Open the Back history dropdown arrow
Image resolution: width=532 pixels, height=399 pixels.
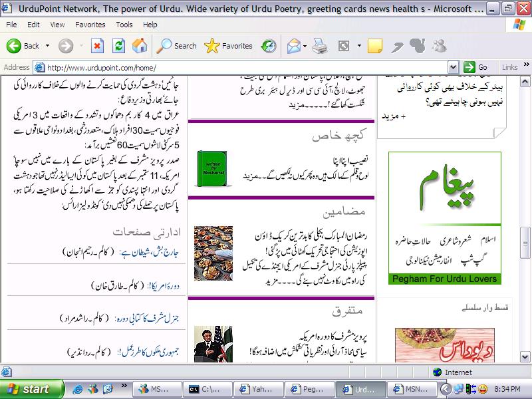click(x=47, y=46)
